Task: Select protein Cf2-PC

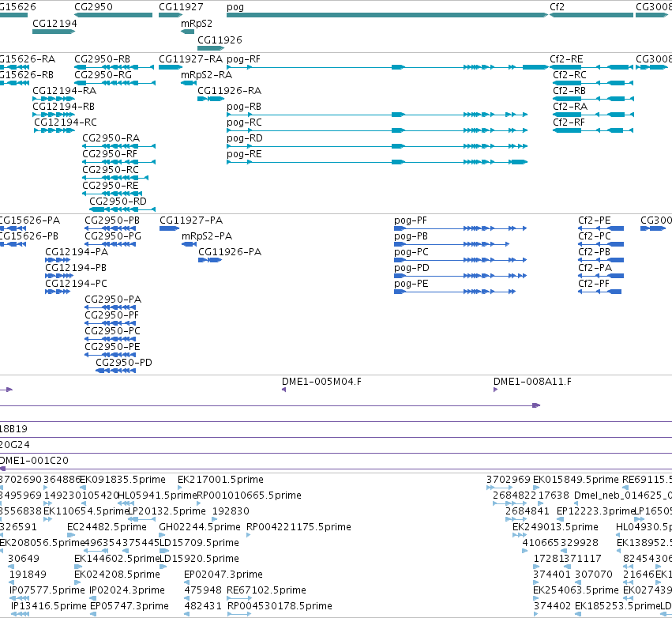Action: [x=601, y=244]
